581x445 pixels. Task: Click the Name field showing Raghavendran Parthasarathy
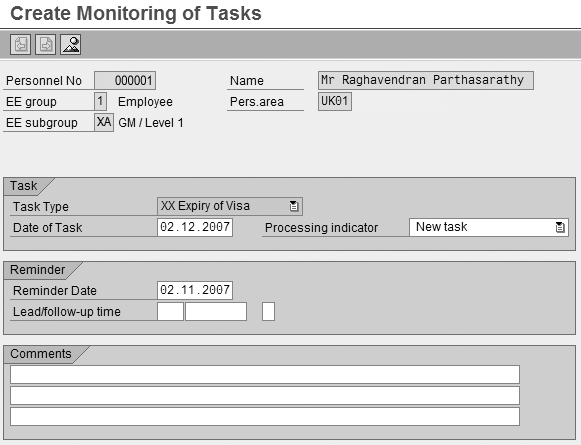[x=426, y=80]
